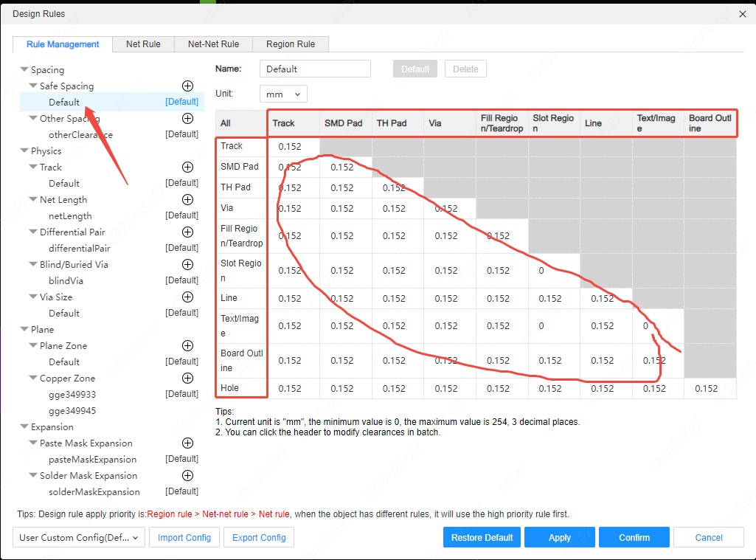
Task: Open the Region Rule tab
Action: [291, 44]
